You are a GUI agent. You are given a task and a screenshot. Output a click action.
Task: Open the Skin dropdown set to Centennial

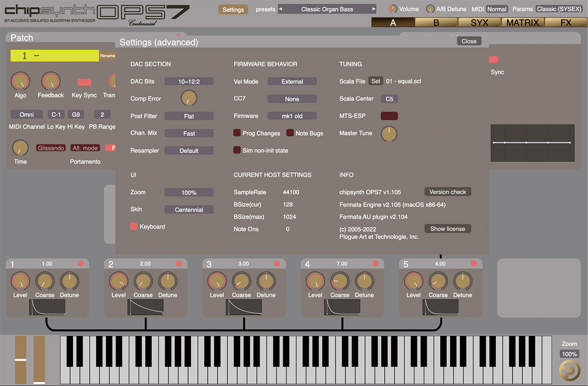189,209
